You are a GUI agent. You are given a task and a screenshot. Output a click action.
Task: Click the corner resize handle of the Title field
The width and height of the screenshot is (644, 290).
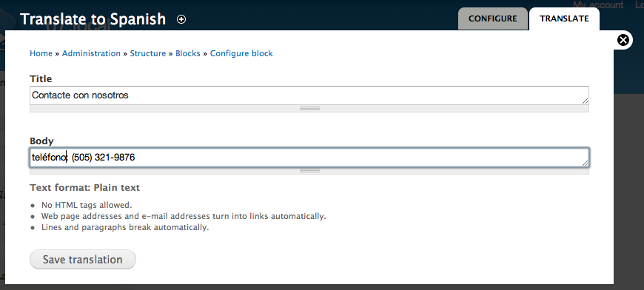tap(585, 101)
